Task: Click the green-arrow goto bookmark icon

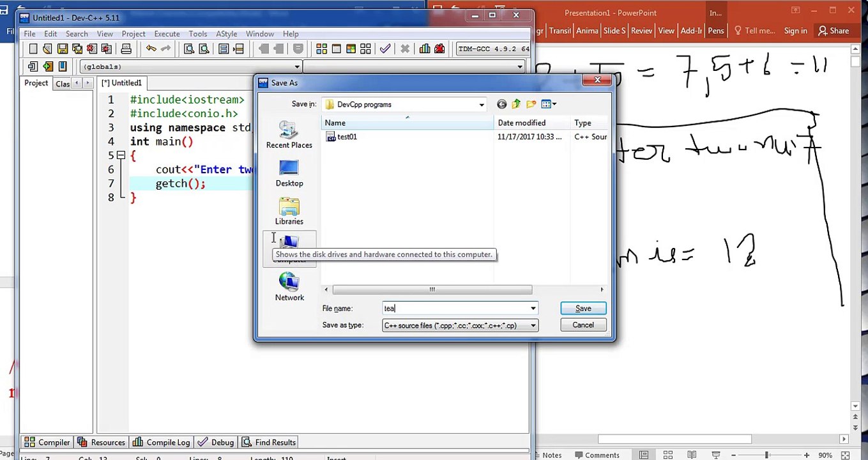Action: [48, 66]
